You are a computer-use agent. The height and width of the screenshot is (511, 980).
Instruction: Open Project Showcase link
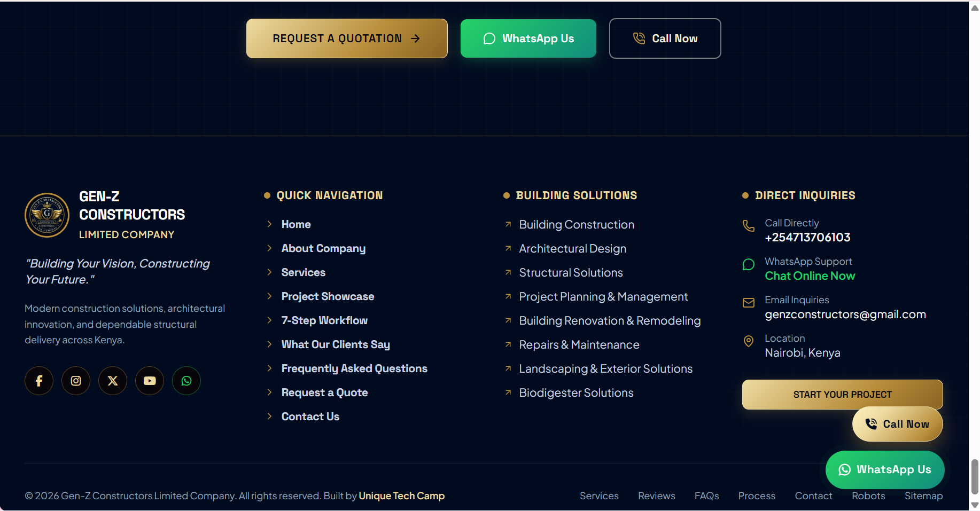click(328, 296)
